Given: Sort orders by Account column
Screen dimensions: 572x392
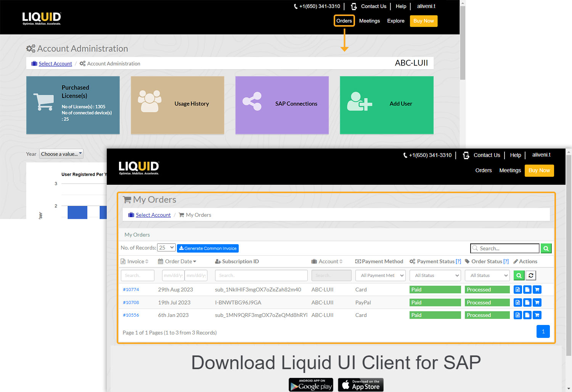Looking at the screenshot, I should 327,261.
